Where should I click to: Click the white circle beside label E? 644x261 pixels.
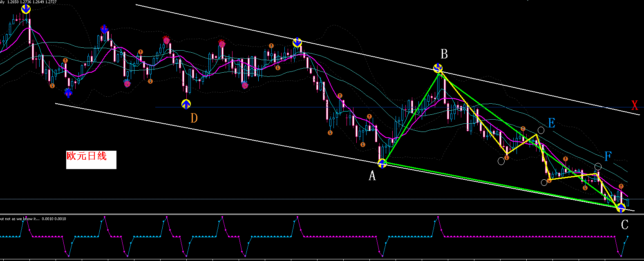(x=541, y=130)
